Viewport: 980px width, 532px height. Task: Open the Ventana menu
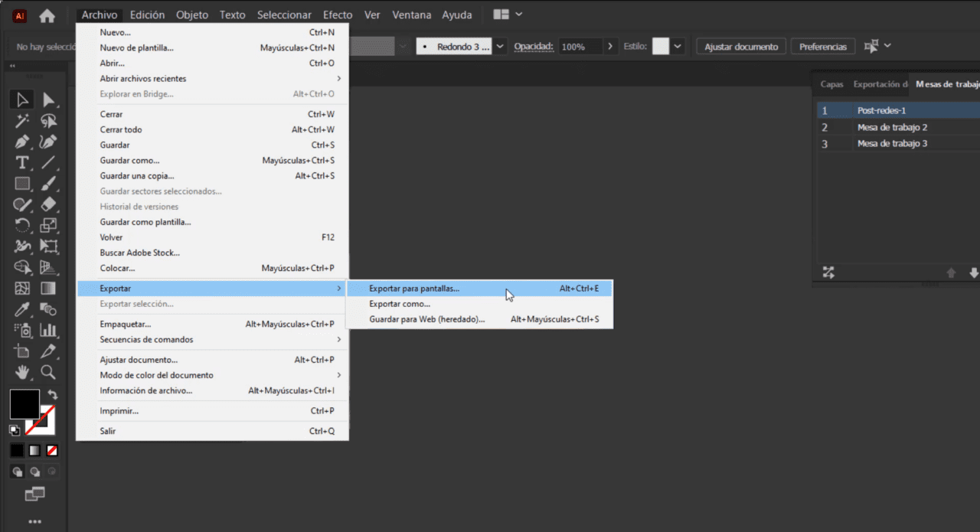[x=411, y=15]
